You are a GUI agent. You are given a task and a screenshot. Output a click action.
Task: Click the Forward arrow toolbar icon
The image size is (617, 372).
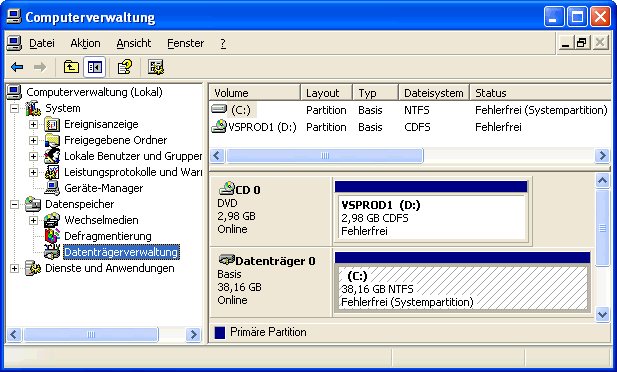(40, 67)
